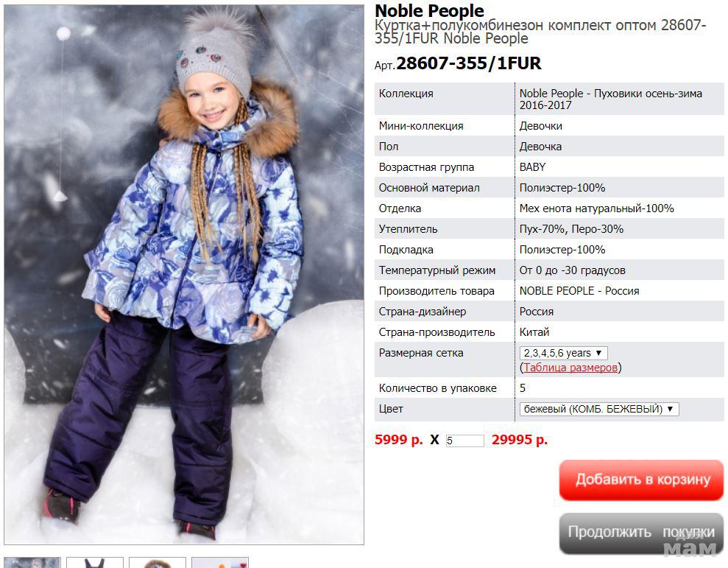Open the third thumbnail showing the fur hood
The height and width of the screenshot is (568, 728).
point(158,562)
